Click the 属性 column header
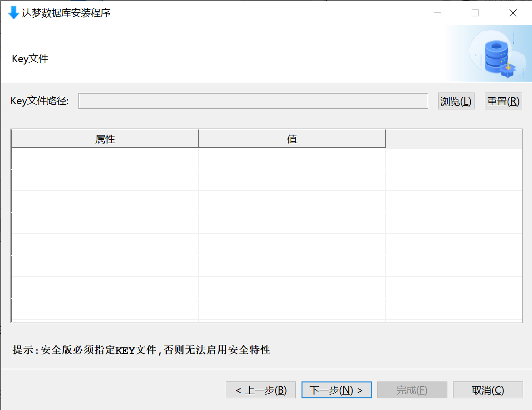Screen dimensions: 532x410 105,139
